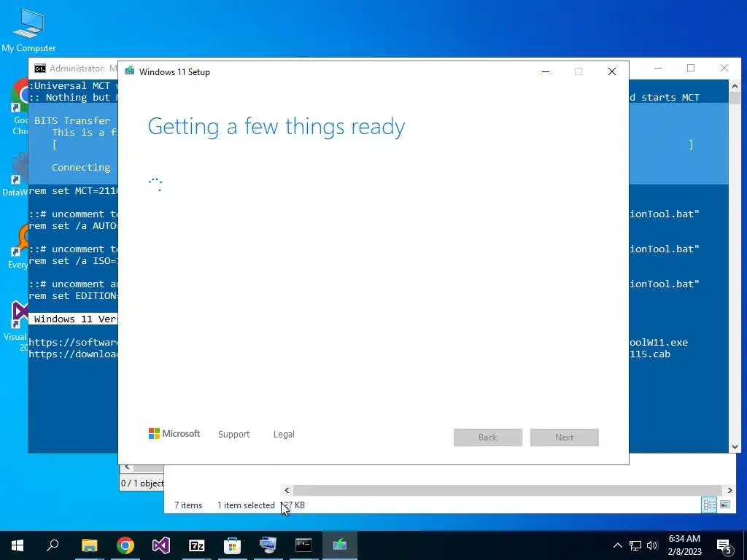The height and width of the screenshot is (560, 747).
Task: Open the volume tray icon
Action: point(652,545)
